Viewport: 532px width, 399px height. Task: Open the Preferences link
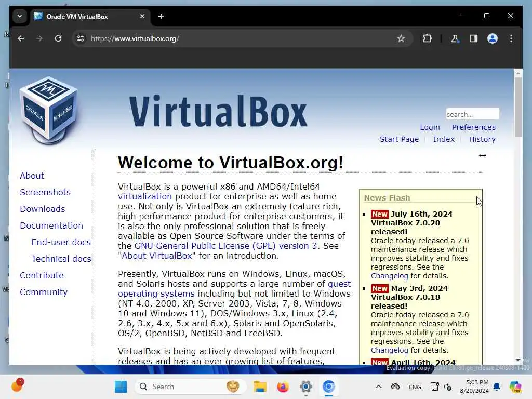(473, 128)
